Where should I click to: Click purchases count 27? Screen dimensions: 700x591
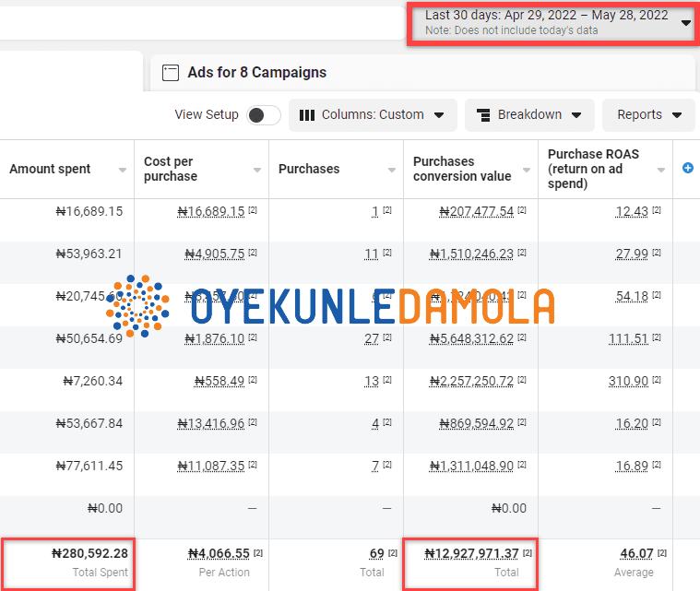[372, 338]
